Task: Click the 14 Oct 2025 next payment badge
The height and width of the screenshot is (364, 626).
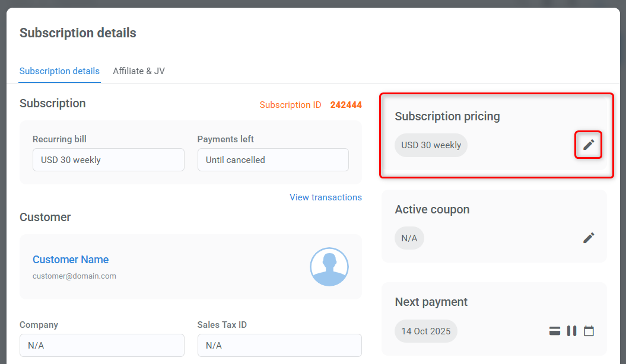Action: click(425, 331)
